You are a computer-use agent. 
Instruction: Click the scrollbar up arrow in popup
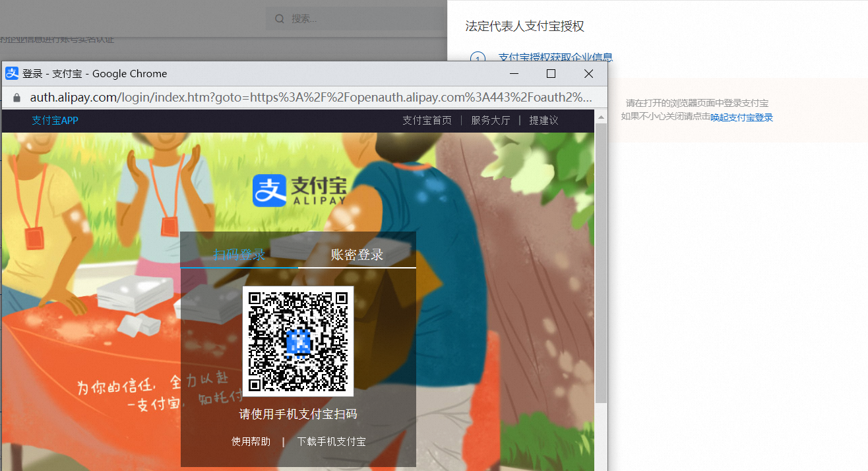point(601,116)
